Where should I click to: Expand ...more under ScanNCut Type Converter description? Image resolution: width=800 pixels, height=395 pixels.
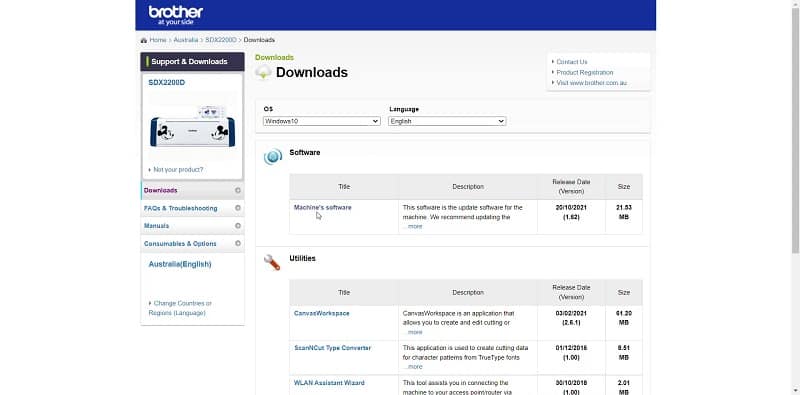[x=414, y=367]
